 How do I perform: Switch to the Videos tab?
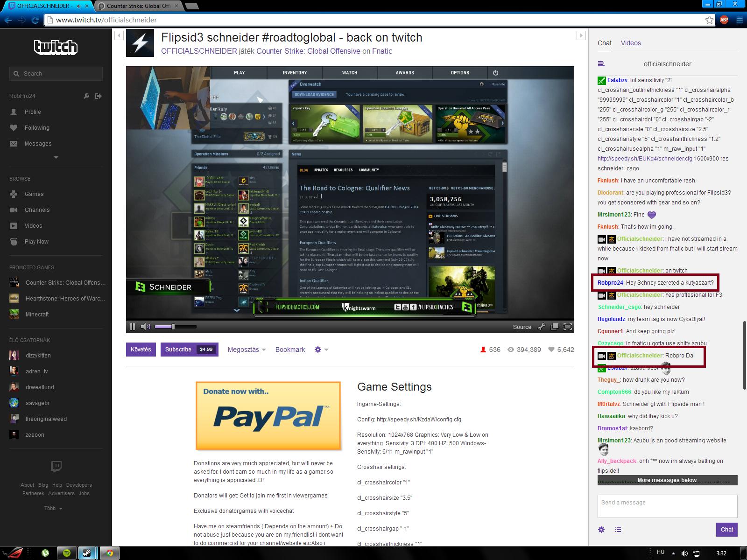631,43
